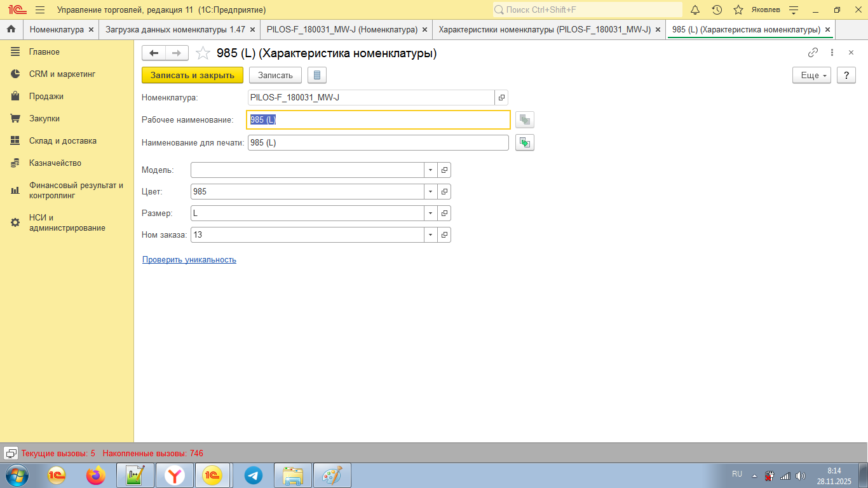Switch to the Номенклатура tab
Viewport: 868px width, 488px height.
57,29
